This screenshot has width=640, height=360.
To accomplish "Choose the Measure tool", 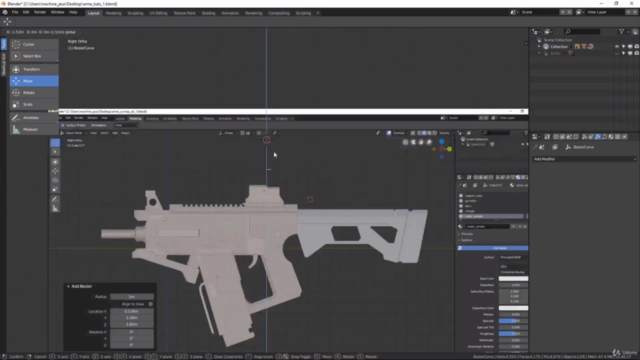I will pos(34,129).
